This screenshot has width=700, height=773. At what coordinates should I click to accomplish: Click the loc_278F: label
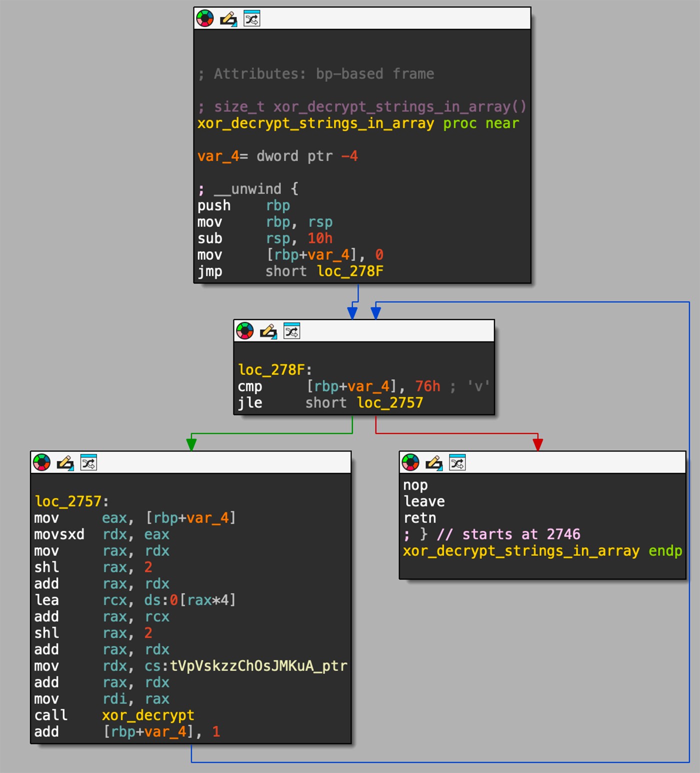coord(275,370)
